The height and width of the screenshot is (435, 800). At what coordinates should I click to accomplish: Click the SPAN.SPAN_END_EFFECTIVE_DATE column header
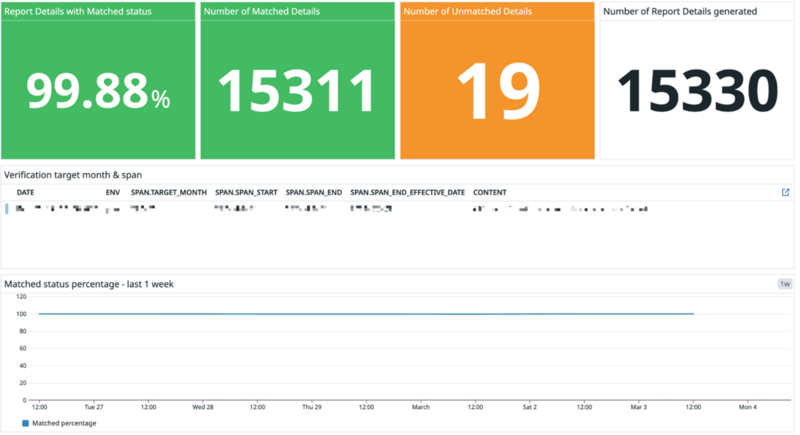[x=408, y=192]
